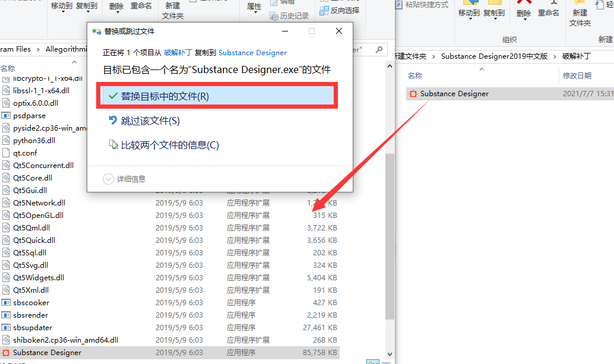Select libssl-1_1-x64.dll file
This screenshot has width=614, height=364.
click(x=41, y=90)
